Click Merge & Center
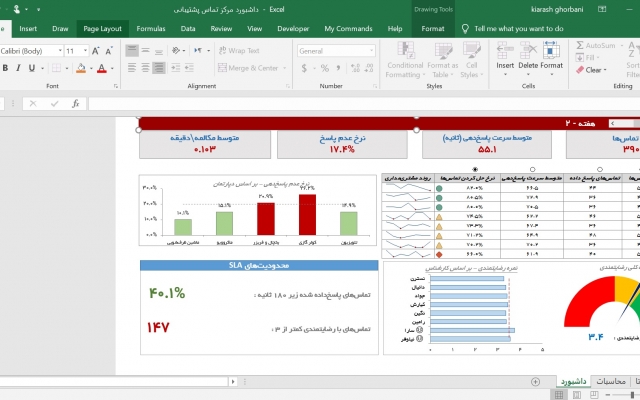Image resolution: width=640 pixels, height=400 pixels. (x=249, y=68)
